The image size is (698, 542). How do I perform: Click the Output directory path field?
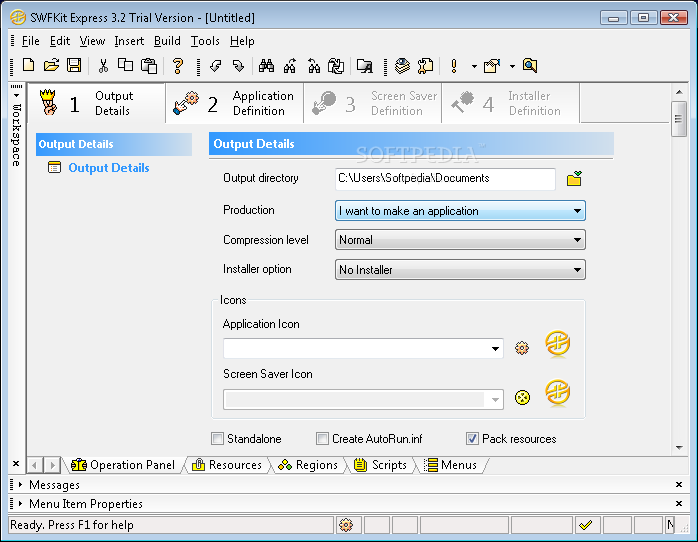point(445,178)
